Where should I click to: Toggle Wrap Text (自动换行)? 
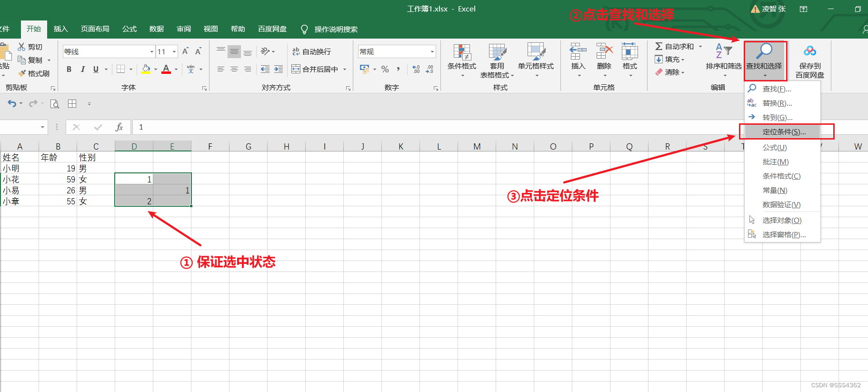tap(311, 51)
